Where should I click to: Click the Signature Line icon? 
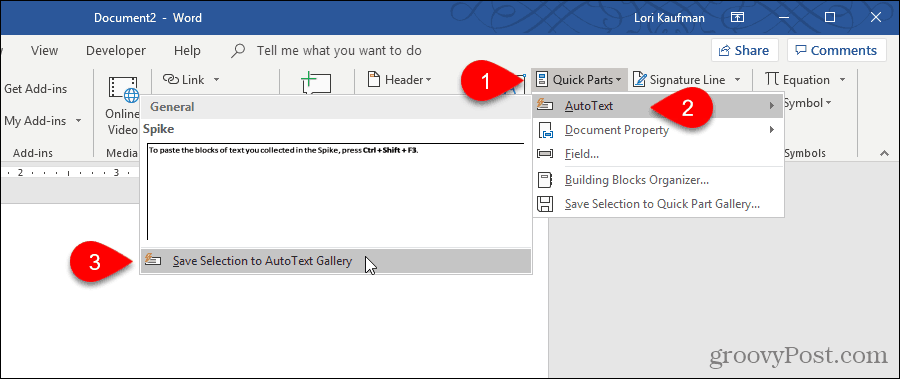(x=640, y=80)
